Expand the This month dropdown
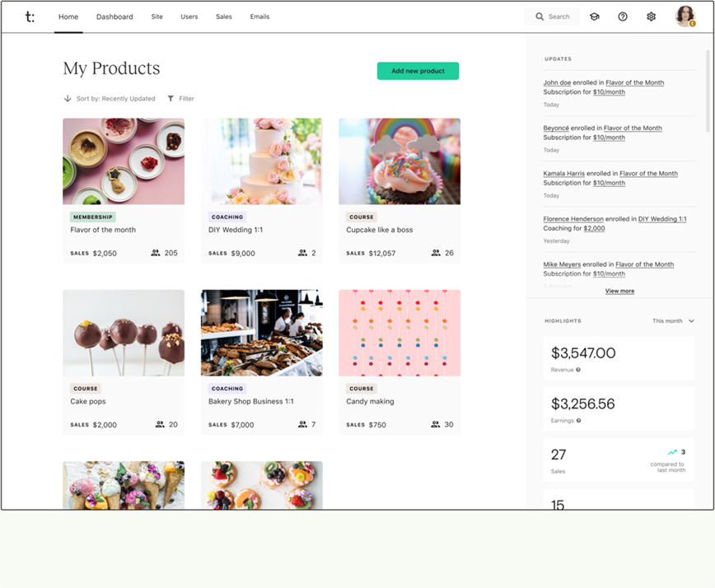 click(x=673, y=321)
